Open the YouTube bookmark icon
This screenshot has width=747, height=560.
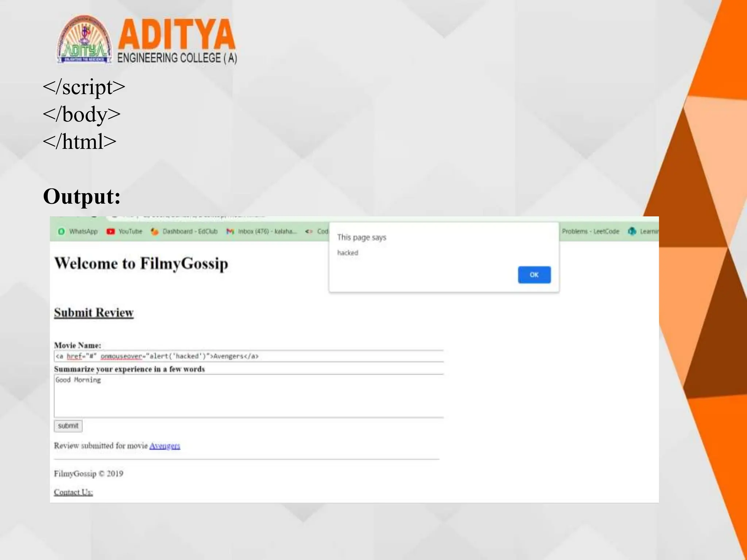(x=111, y=232)
